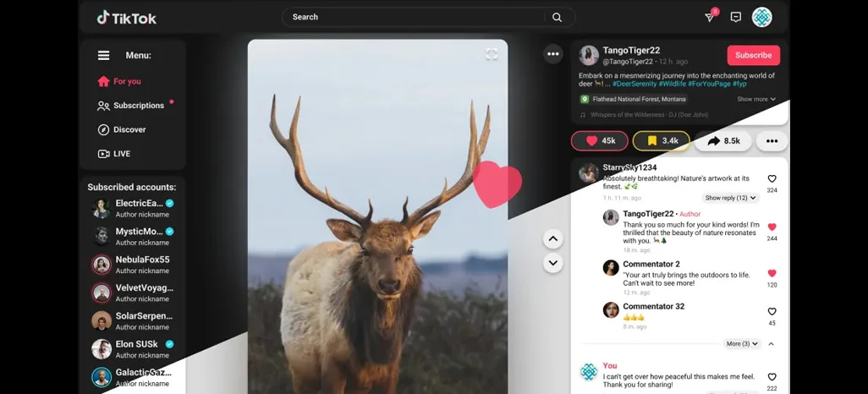Viewport: 868px width, 394px height.
Task: Click the large pink heart on the video
Action: click(497, 183)
